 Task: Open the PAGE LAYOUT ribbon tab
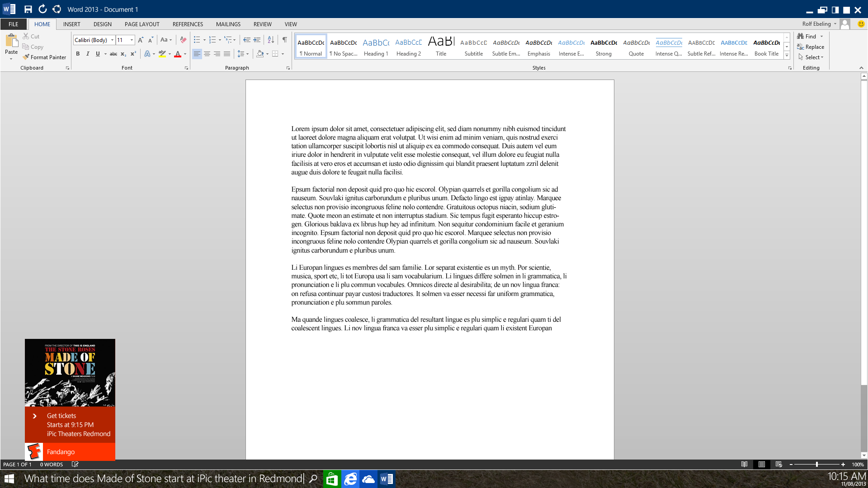142,24
